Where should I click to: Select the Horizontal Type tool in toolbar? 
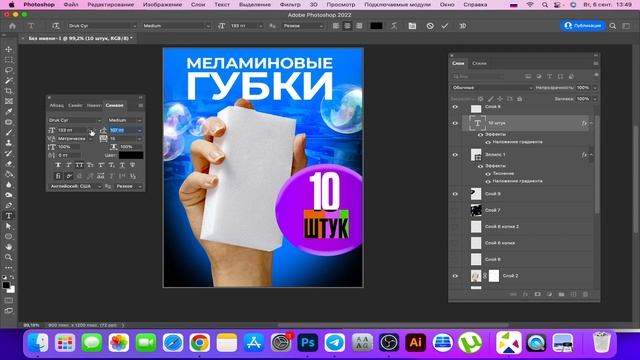9,216
